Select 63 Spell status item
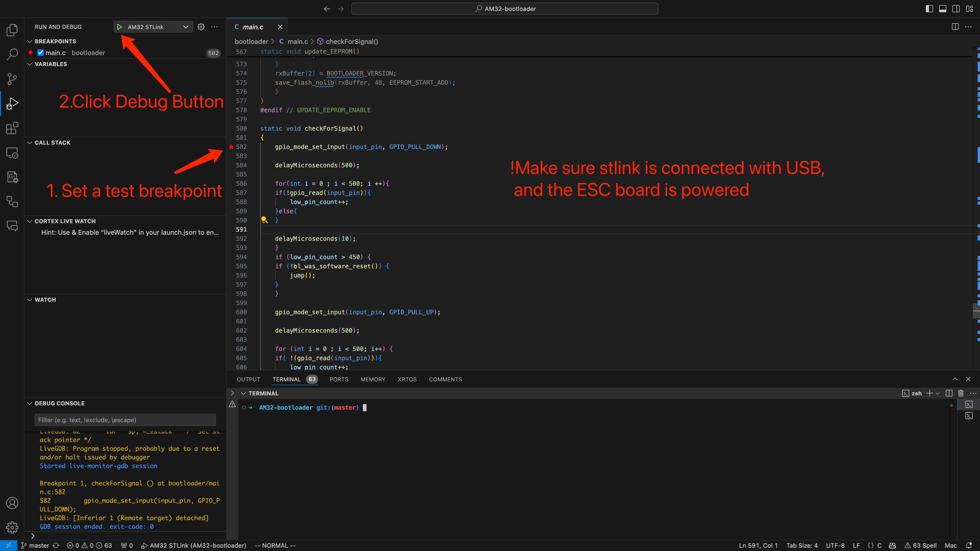 coord(921,545)
